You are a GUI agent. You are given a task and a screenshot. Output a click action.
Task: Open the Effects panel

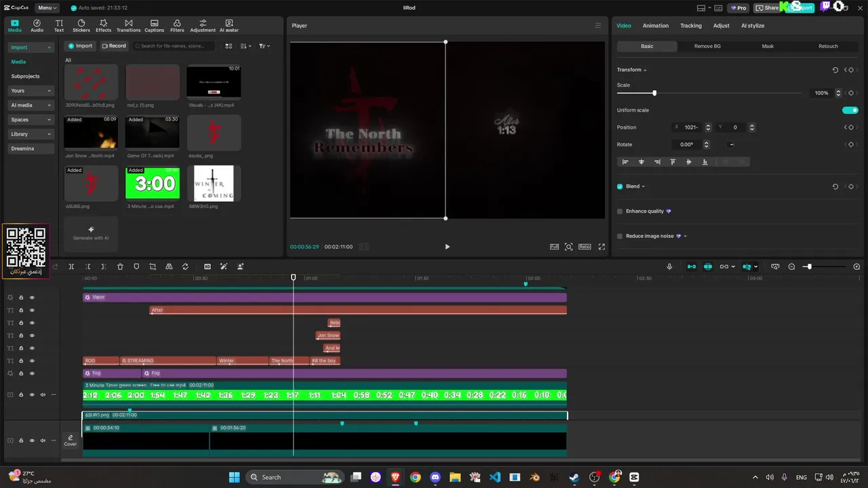(104, 26)
